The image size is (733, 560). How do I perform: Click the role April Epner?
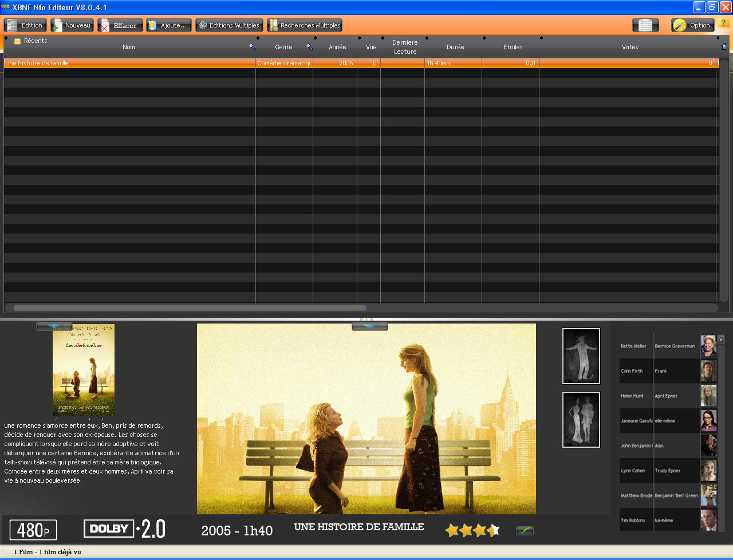tap(667, 396)
